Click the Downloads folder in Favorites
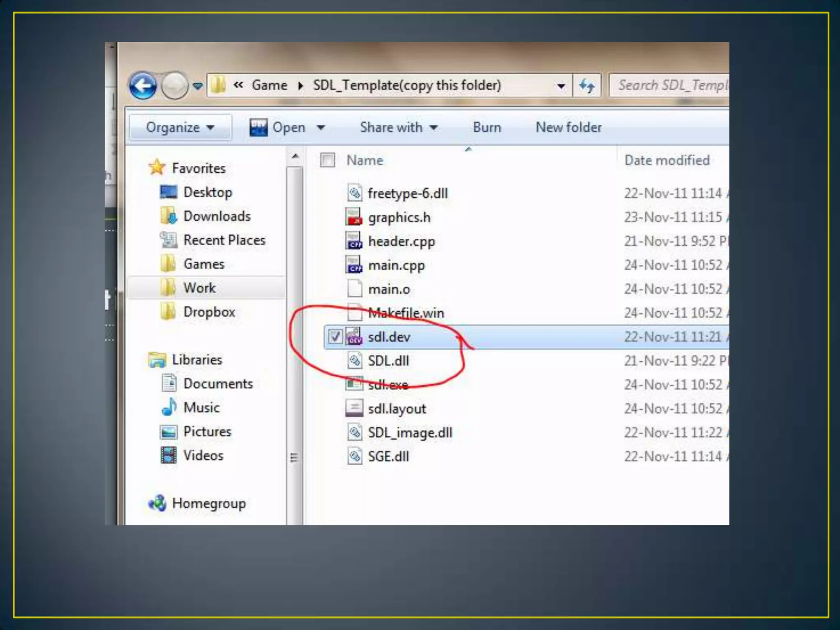840x630 pixels. click(217, 216)
